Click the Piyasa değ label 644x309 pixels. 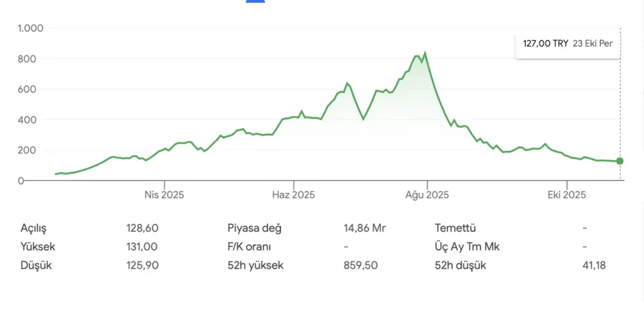tap(255, 228)
